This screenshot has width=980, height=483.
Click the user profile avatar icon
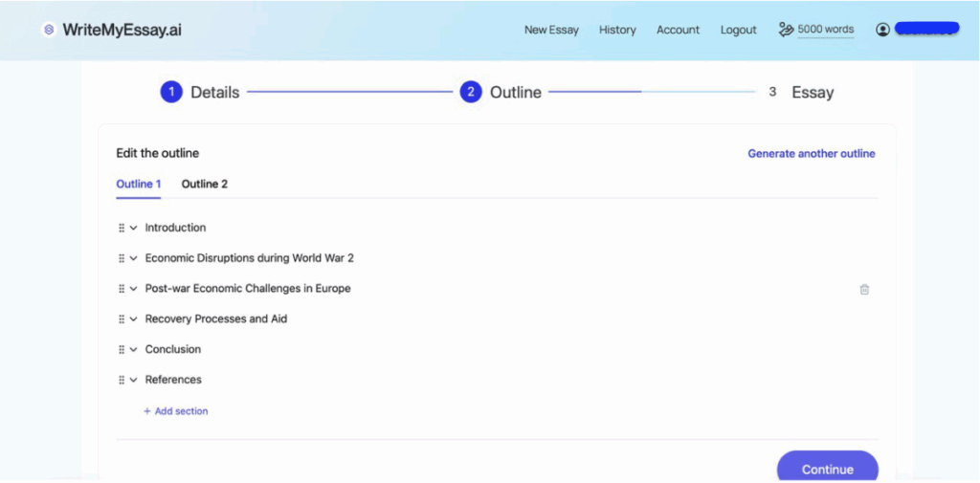click(x=882, y=30)
